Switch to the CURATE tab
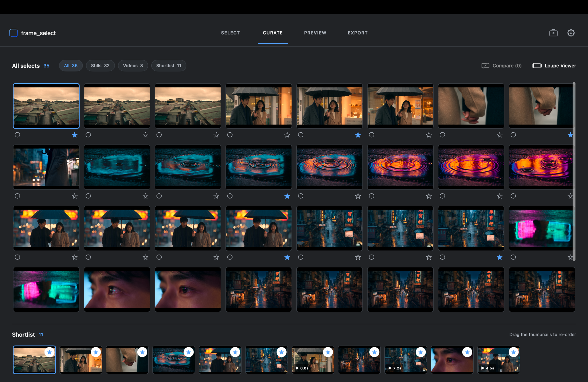The width and height of the screenshot is (588, 382). [x=273, y=33]
